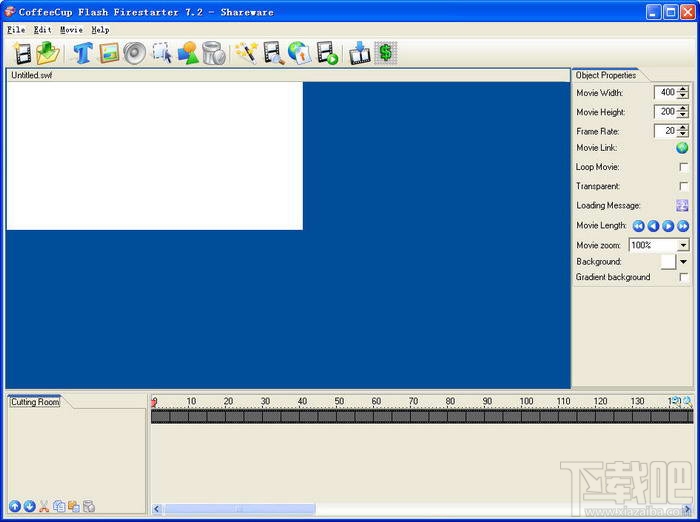This screenshot has width=700, height=522.
Task: Click the filmstrip magnifier preview icon
Action: pyautogui.click(x=274, y=53)
